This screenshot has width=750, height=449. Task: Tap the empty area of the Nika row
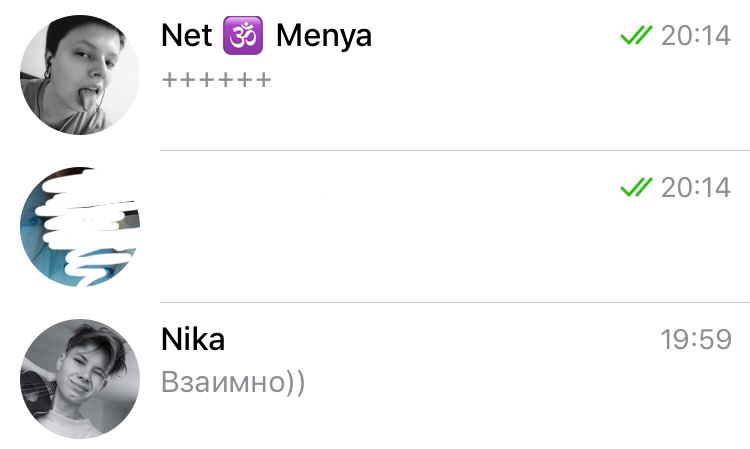[x=478, y=383]
